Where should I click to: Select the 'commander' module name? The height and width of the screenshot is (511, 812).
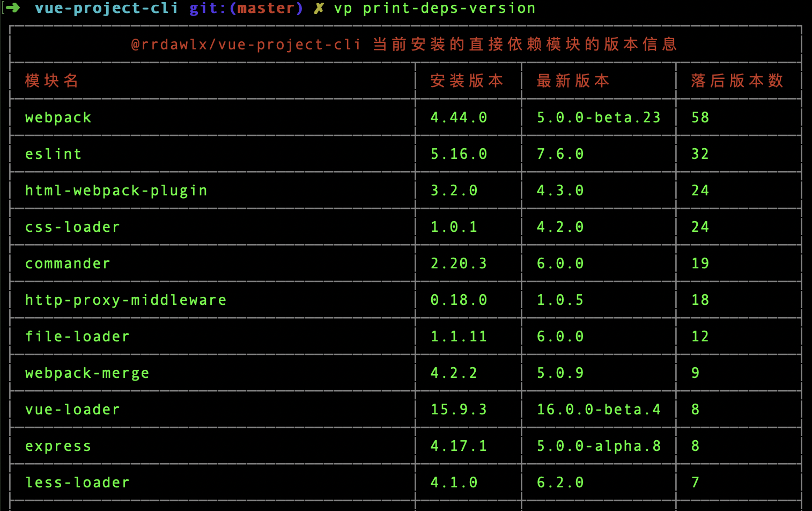(x=68, y=264)
